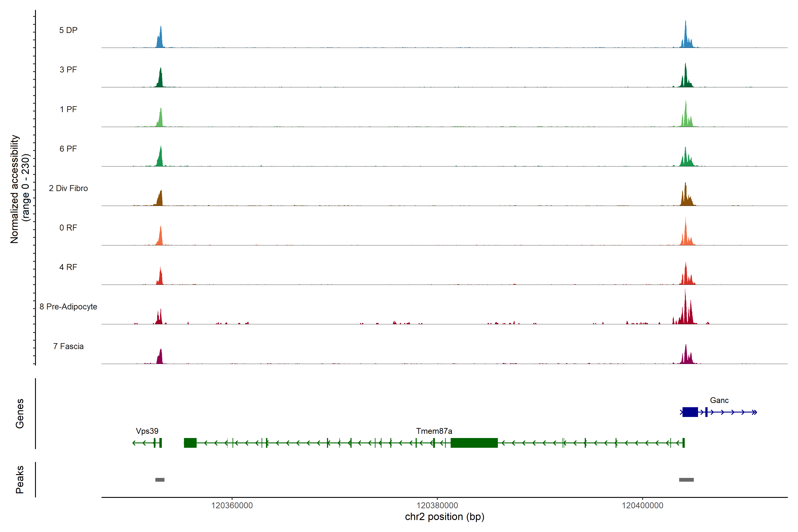Screen dimensions: 798x532
Task: Click the Peaks panel label
Action: click(20, 479)
